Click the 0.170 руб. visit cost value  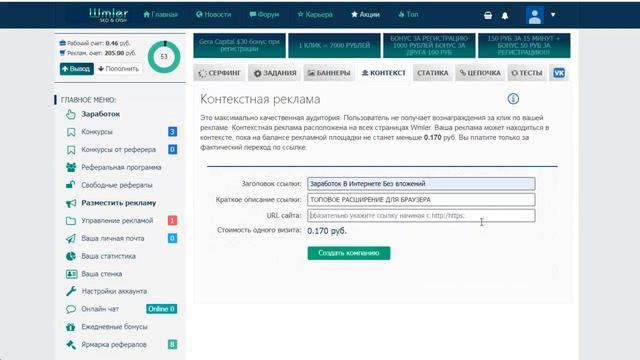click(327, 231)
